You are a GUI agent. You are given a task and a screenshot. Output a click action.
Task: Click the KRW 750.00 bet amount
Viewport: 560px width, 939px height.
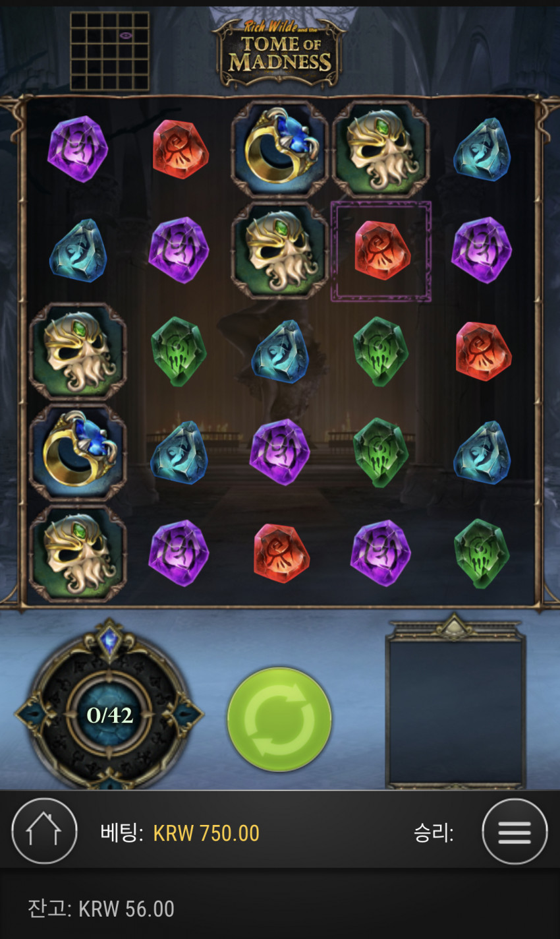click(x=206, y=833)
